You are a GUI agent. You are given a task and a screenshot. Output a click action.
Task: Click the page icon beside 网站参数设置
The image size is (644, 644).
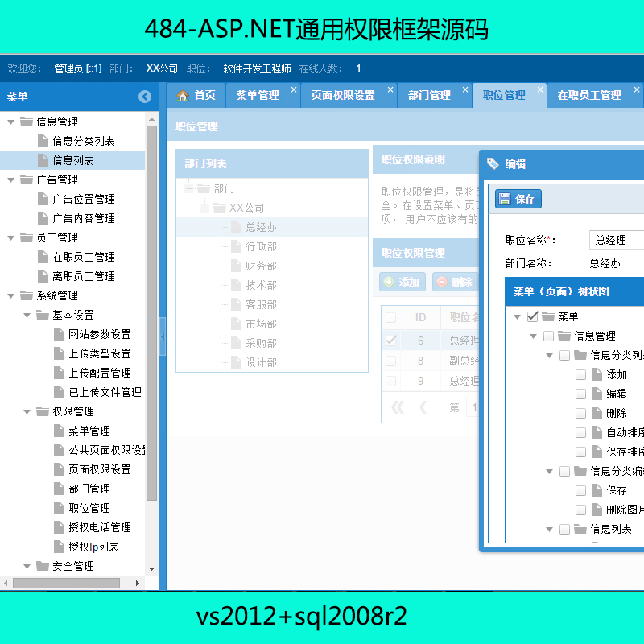click(60, 334)
